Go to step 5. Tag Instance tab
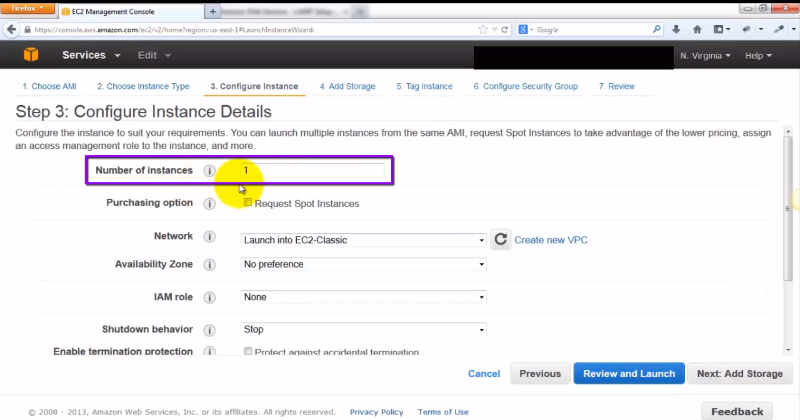This screenshot has height=420, width=800. click(x=424, y=86)
